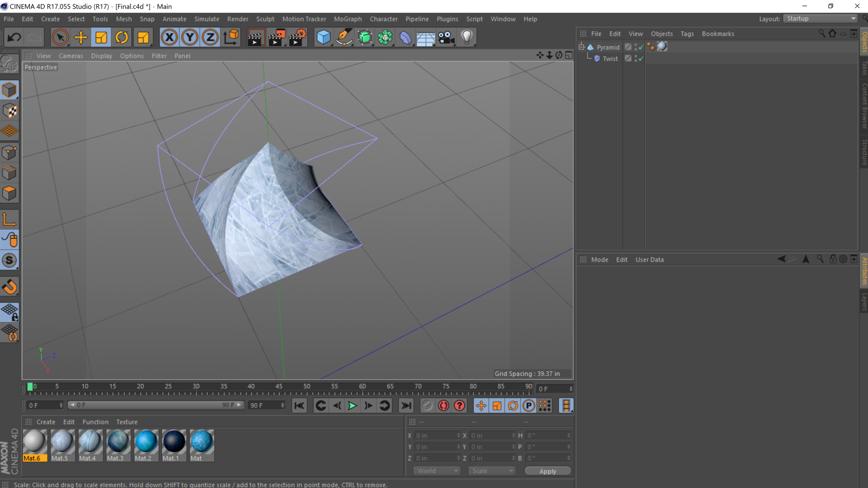868x488 pixels.
Task: Toggle Twist deformer enabled checkmark
Action: (641, 59)
